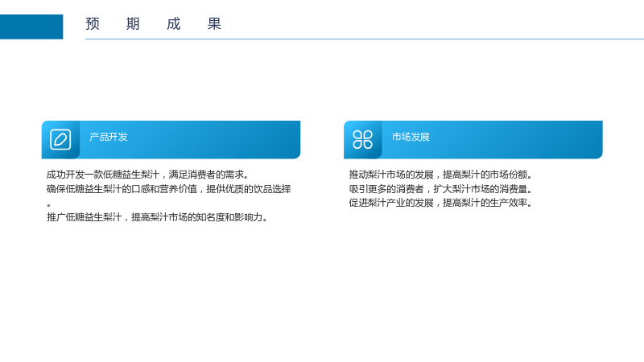
Task: Click the solid blue rectangle beside the title
Action: click(x=31, y=27)
